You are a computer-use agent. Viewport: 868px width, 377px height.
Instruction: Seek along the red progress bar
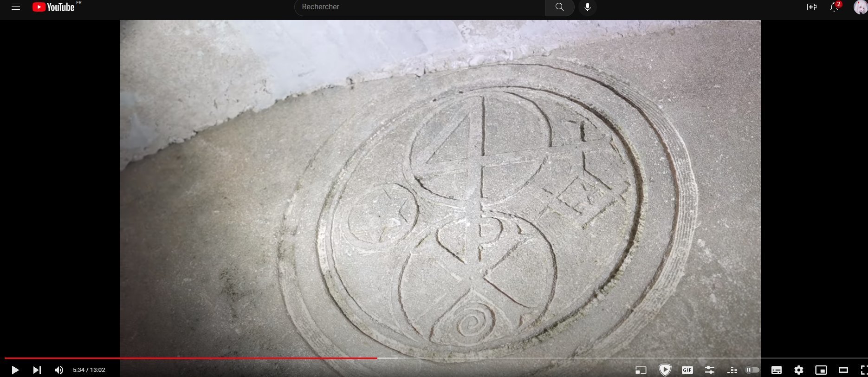[x=191, y=358]
